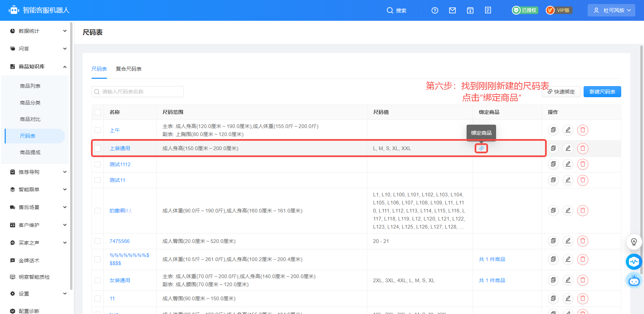Viewport: 644px width, 314px height.
Task: Delete the 上午 size chart
Action: coord(583,130)
